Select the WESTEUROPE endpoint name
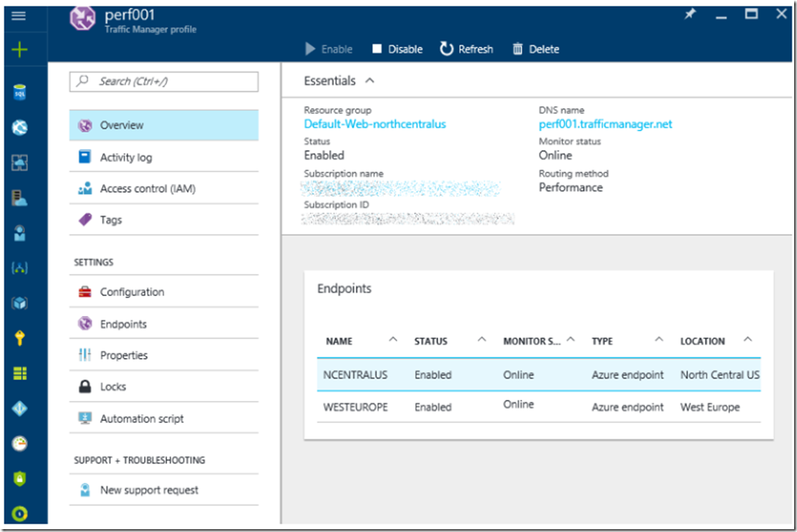This screenshot has width=797, height=532. [x=355, y=407]
